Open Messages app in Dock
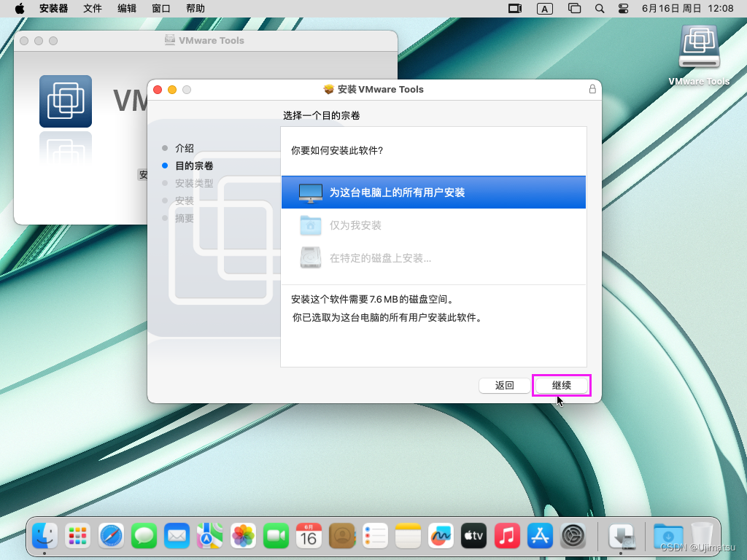747x560 pixels. pos(144,536)
